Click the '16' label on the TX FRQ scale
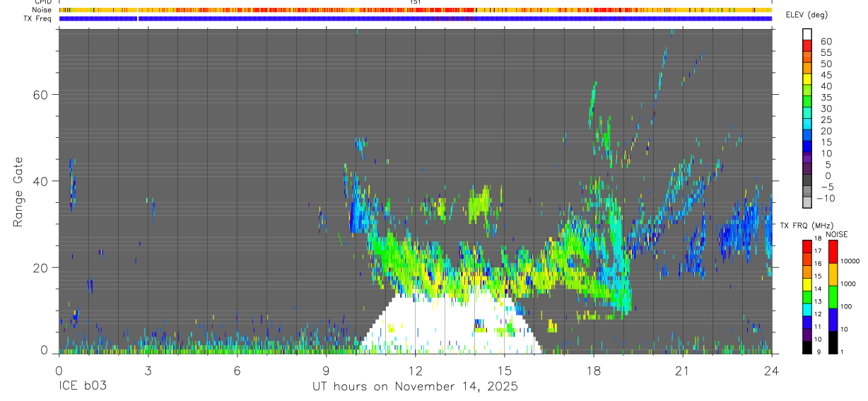 [x=819, y=264]
